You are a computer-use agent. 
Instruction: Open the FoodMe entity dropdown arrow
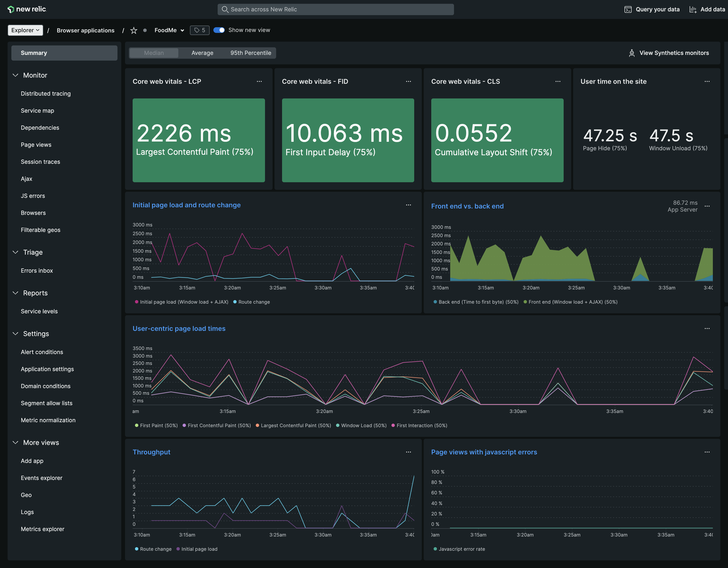tap(182, 31)
